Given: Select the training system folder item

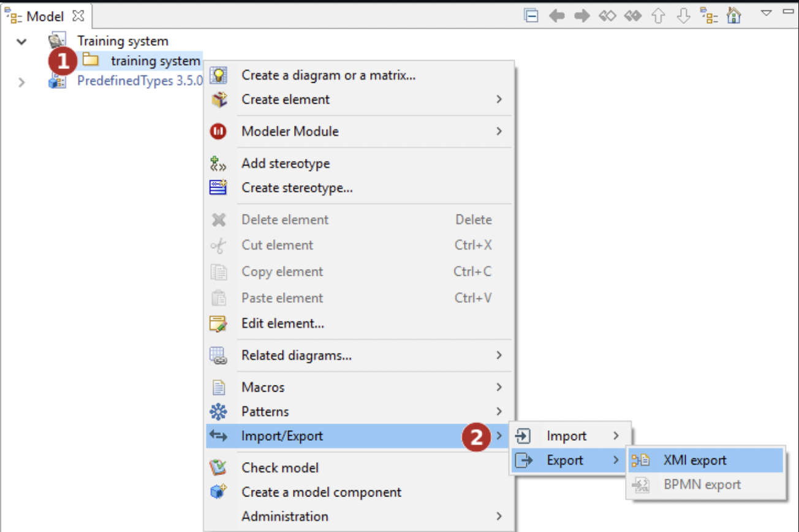Looking at the screenshot, I should pyautogui.click(x=155, y=61).
